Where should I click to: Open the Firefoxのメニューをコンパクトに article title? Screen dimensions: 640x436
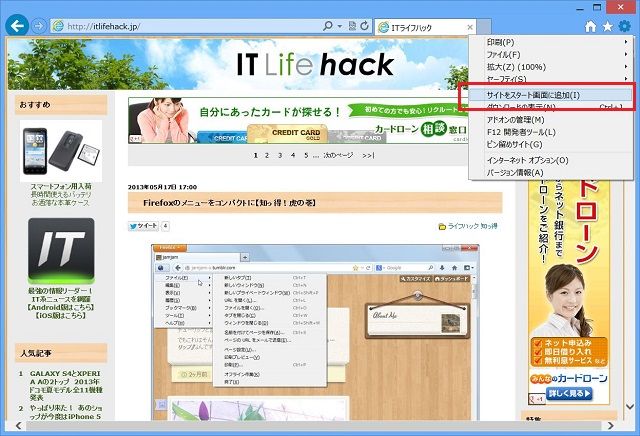(x=229, y=202)
